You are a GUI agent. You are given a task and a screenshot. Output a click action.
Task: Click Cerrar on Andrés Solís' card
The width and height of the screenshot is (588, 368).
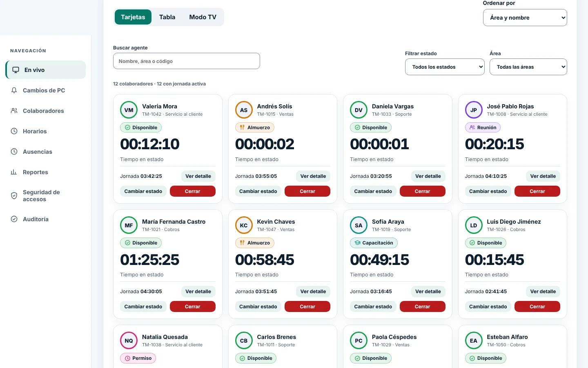pyautogui.click(x=307, y=191)
